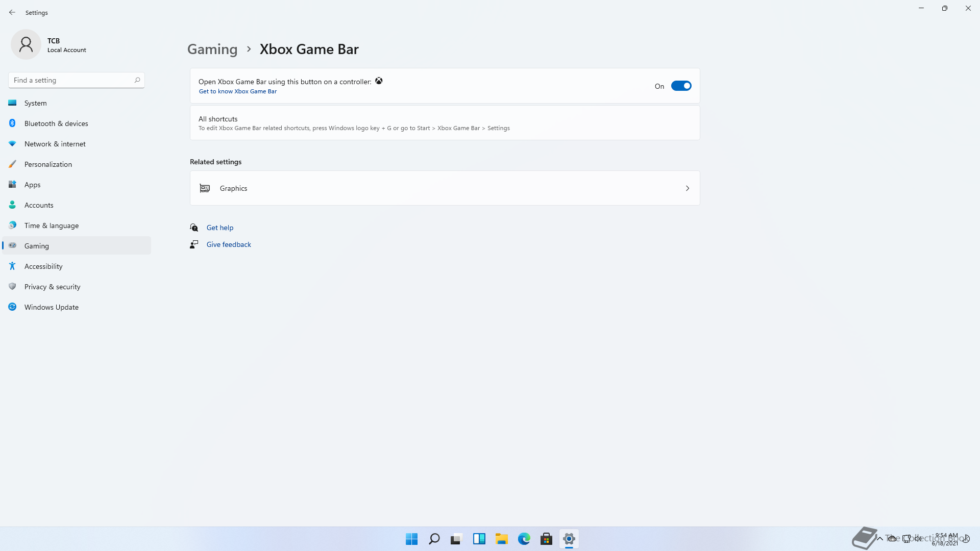Click TCB Local Account name
The image size is (980, 551).
67,45
